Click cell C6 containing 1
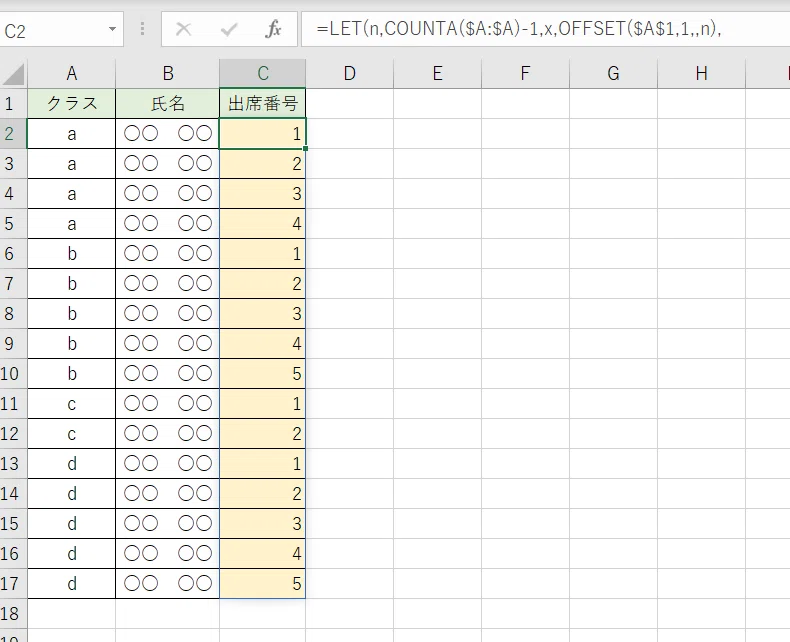 click(262, 253)
